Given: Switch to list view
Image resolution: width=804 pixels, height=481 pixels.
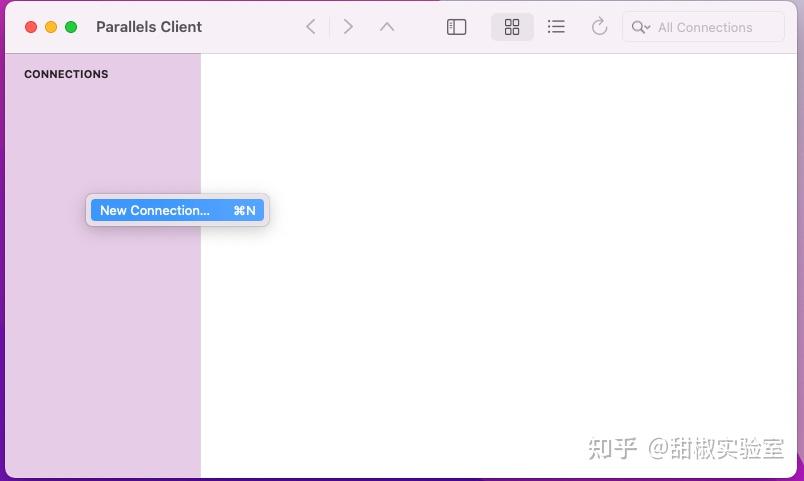Looking at the screenshot, I should [x=556, y=27].
